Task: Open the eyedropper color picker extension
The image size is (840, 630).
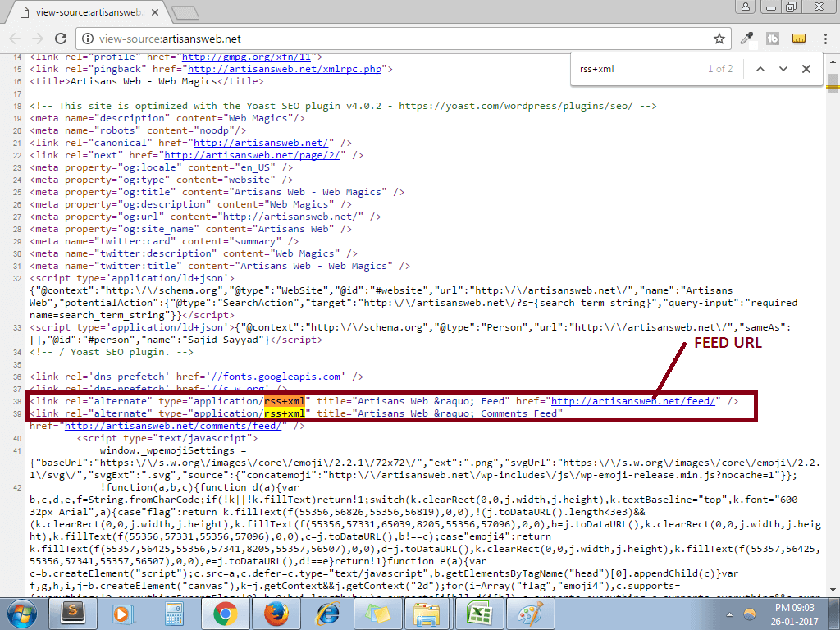Action: (x=746, y=39)
